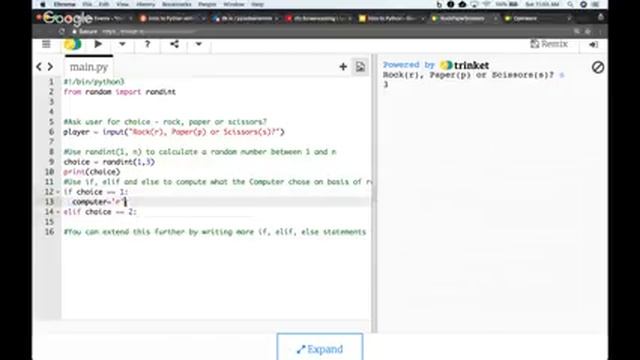Click the printed number 3 in output
The width and height of the screenshot is (640, 360).
pos(386,84)
